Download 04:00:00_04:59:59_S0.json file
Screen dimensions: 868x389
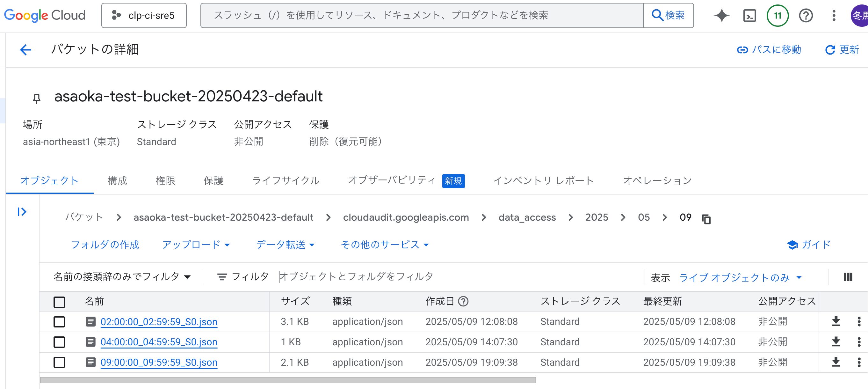[835, 342]
